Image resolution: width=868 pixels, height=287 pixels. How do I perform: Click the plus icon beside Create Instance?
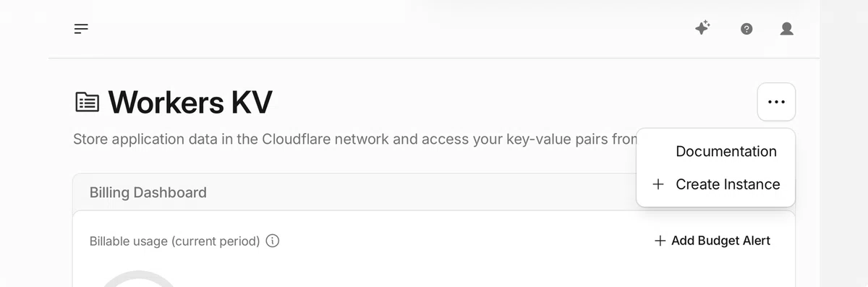[658, 184]
